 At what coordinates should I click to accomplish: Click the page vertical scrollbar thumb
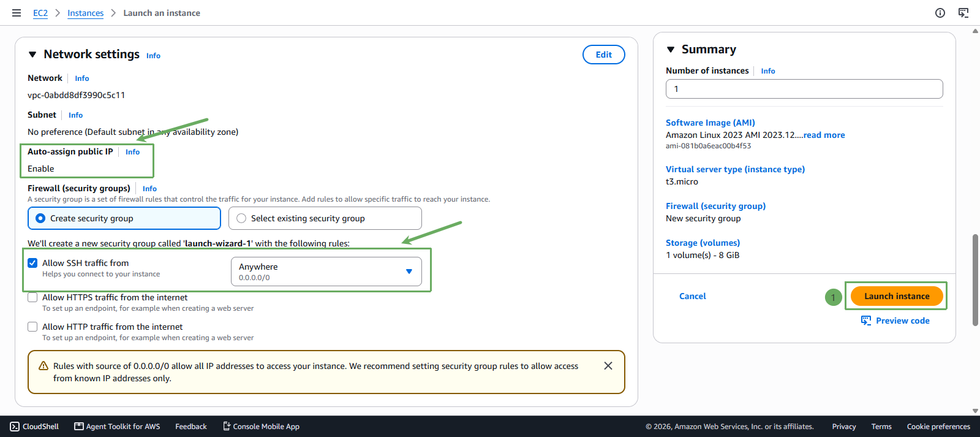tap(975, 280)
